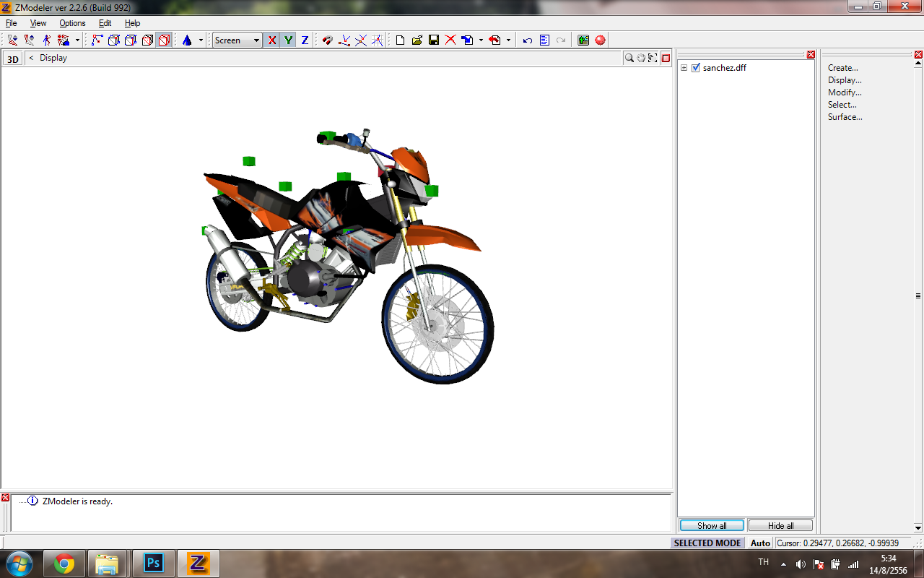924x578 pixels.
Task: Open the dropdown arrow beside selection tools
Action: point(77,40)
